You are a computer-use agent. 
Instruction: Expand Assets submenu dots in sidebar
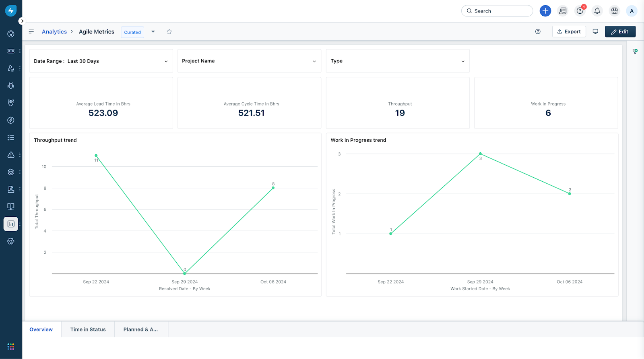[20, 172]
